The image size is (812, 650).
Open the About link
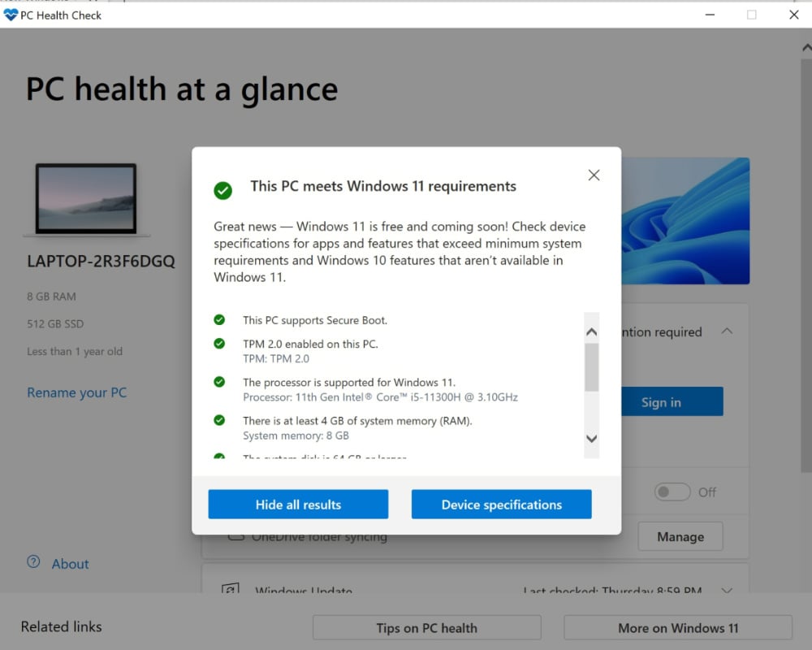click(x=70, y=563)
